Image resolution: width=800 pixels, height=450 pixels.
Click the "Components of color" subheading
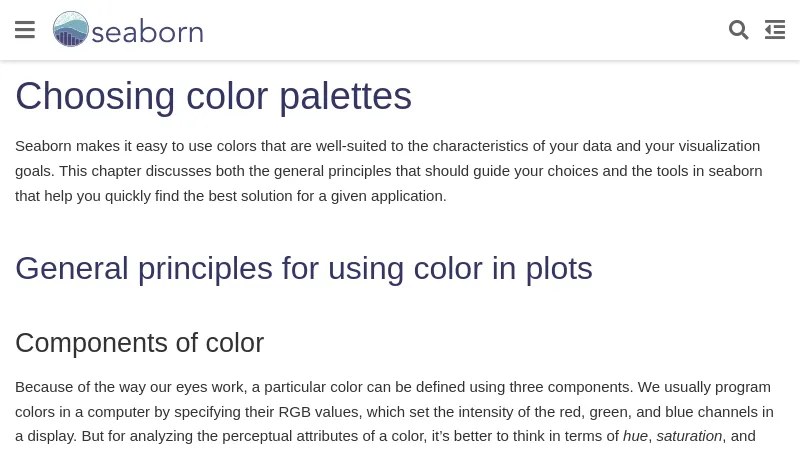tap(139, 343)
